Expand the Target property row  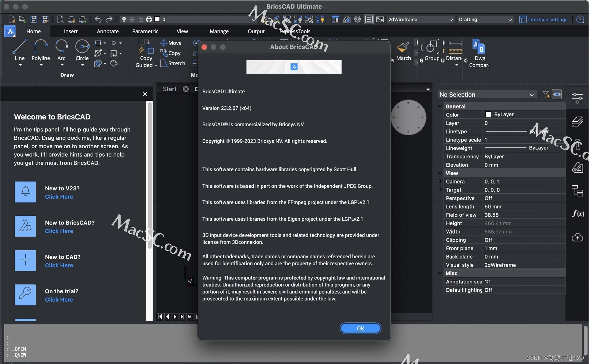click(441, 190)
